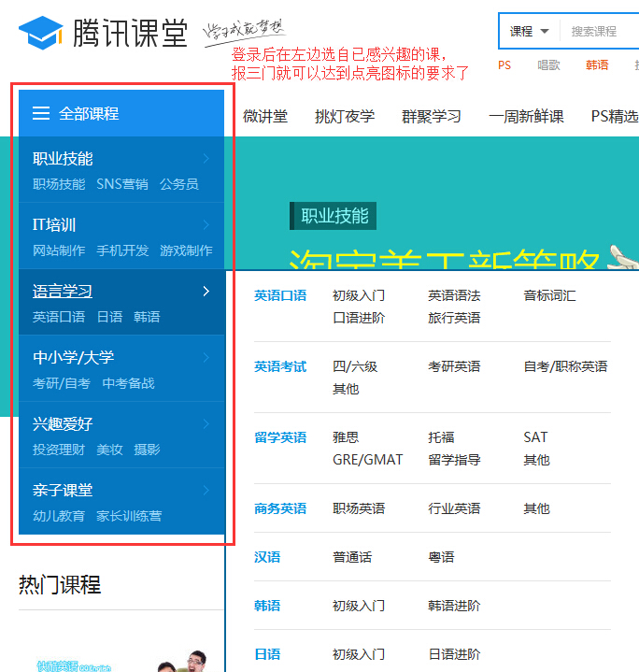Expand the 中小学/大学 category chevron
The width and height of the screenshot is (639, 672).
[206, 358]
